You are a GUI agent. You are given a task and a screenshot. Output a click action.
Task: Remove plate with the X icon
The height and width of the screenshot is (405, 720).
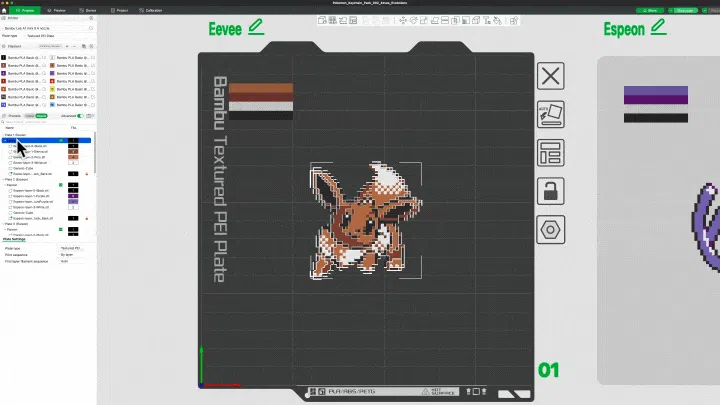click(551, 76)
